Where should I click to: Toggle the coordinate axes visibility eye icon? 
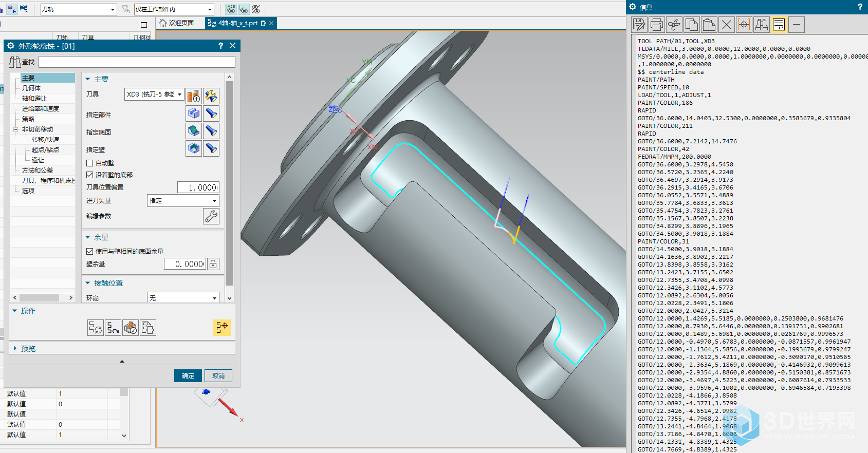click(x=244, y=9)
